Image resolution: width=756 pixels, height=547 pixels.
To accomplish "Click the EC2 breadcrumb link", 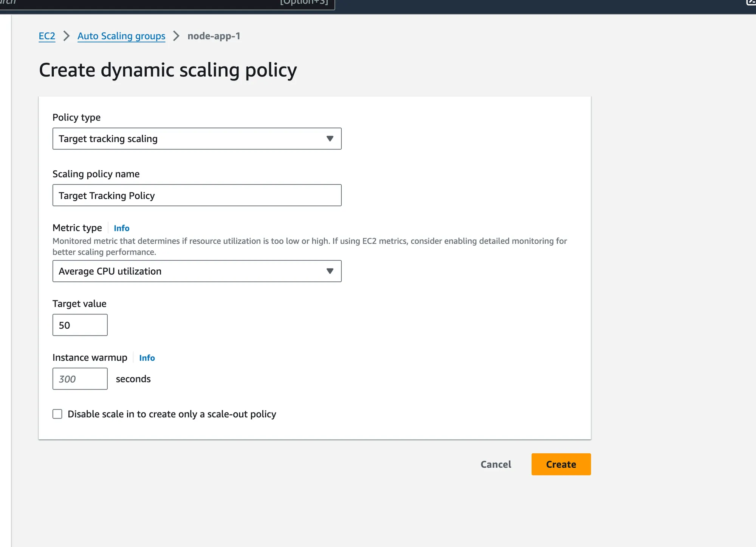I will click(47, 36).
